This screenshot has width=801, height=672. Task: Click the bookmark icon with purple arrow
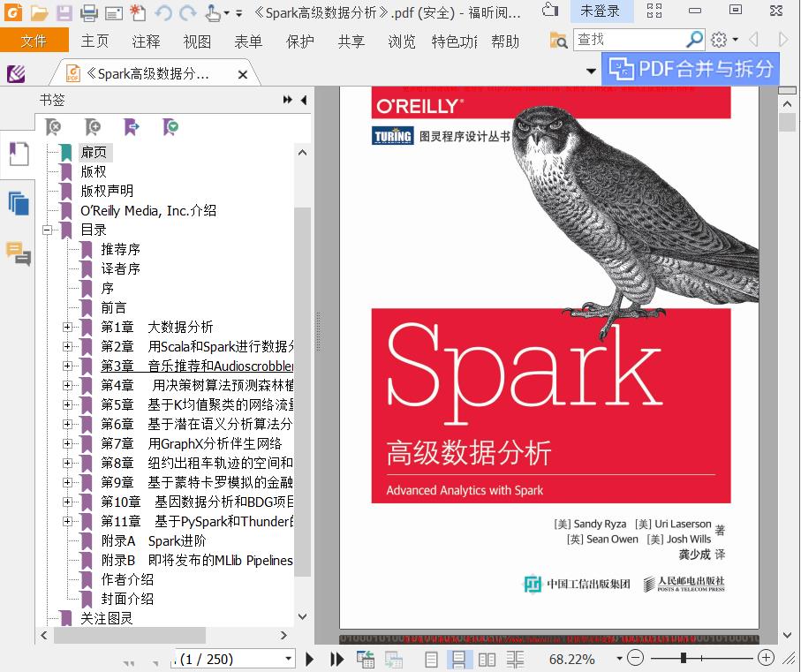[x=132, y=126]
